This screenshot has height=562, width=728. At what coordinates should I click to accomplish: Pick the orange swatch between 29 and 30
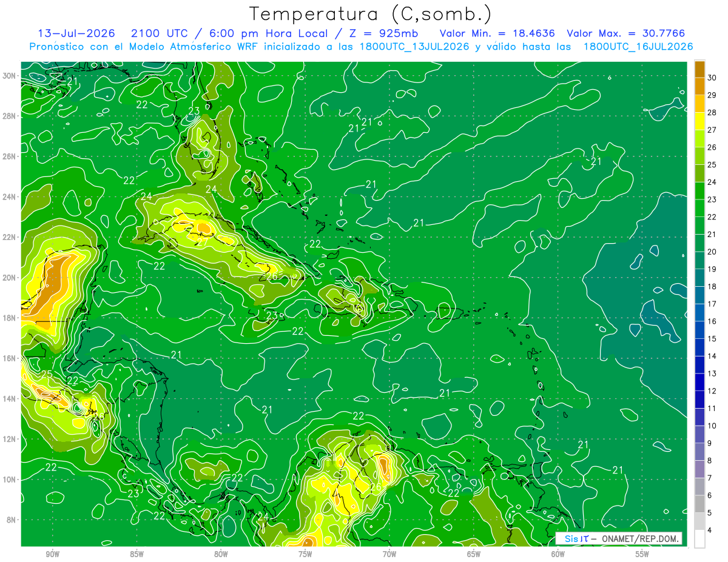click(x=699, y=86)
